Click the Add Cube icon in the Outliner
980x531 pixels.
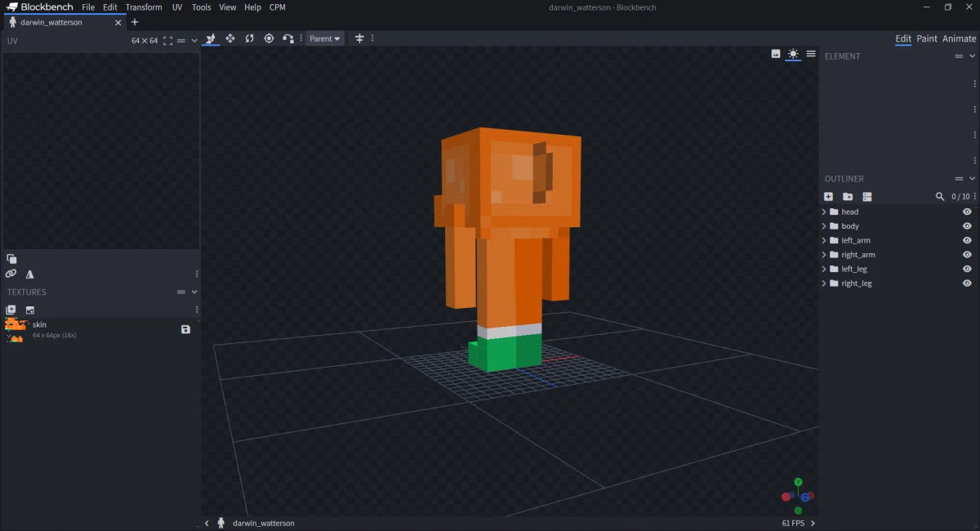828,197
